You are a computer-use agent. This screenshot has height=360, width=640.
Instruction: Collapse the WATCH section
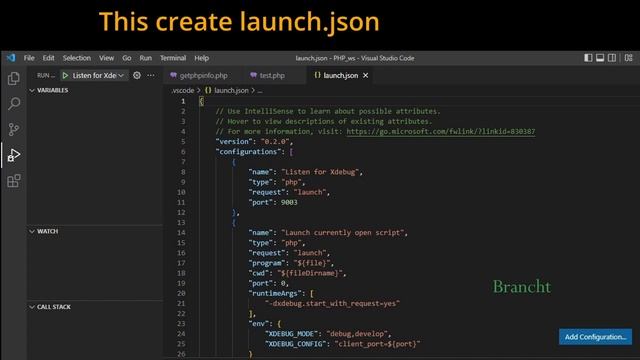(44, 231)
